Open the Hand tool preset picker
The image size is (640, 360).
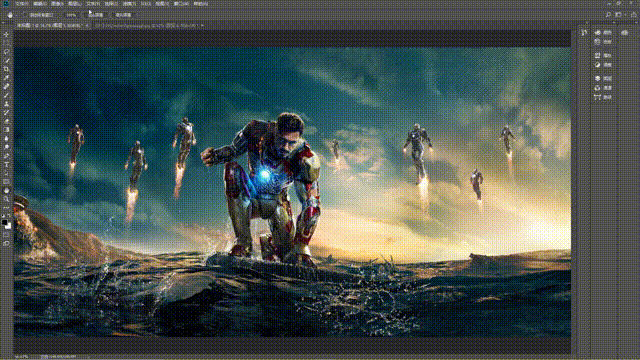tap(11, 15)
